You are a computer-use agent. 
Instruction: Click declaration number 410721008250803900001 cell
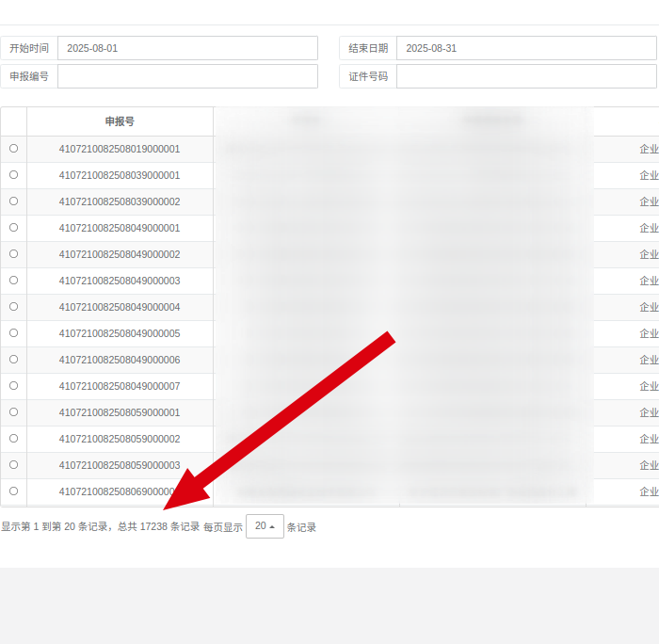point(120,175)
